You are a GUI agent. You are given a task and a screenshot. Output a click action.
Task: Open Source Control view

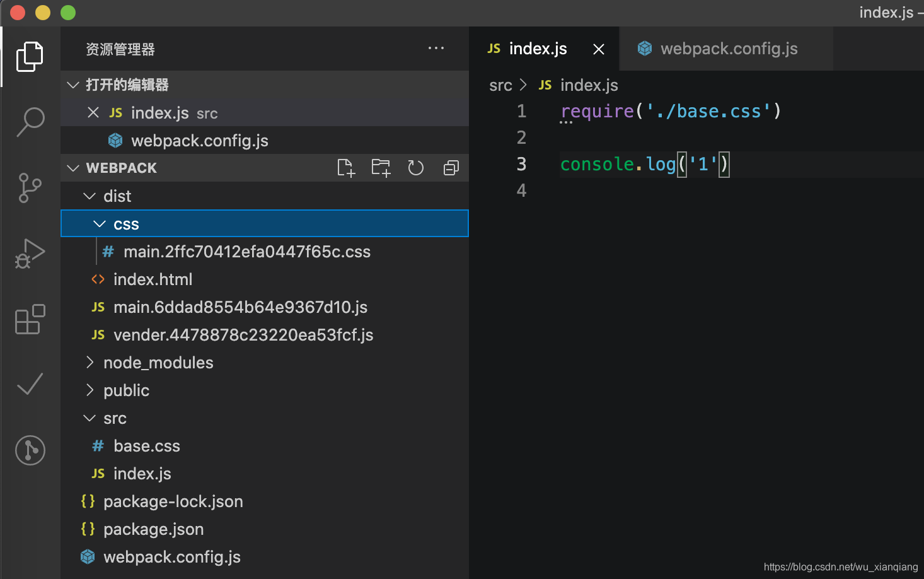30,188
